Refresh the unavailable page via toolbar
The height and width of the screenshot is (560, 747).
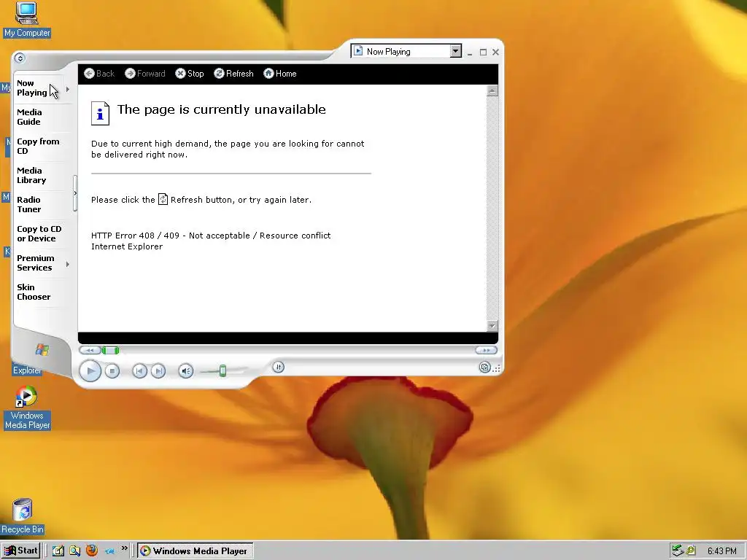point(233,74)
